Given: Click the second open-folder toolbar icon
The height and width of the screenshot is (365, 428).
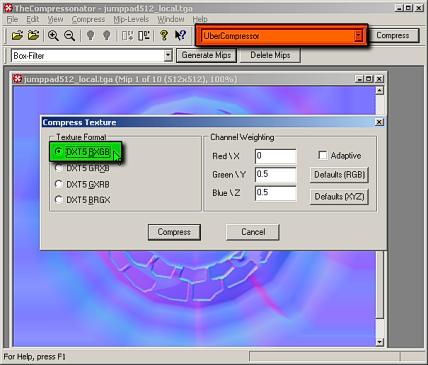Looking at the screenshot, I should (33, 35).
